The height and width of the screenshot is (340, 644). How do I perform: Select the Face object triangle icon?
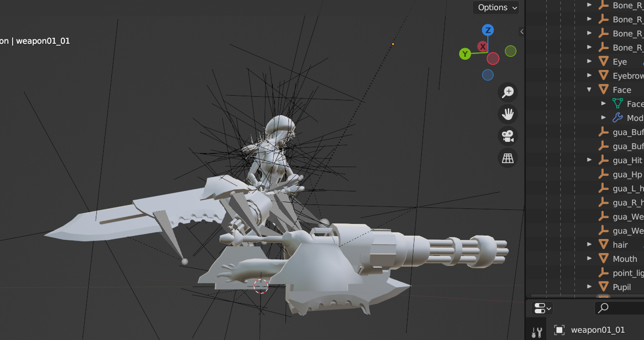pyautogui.click(x=604, y=90)
